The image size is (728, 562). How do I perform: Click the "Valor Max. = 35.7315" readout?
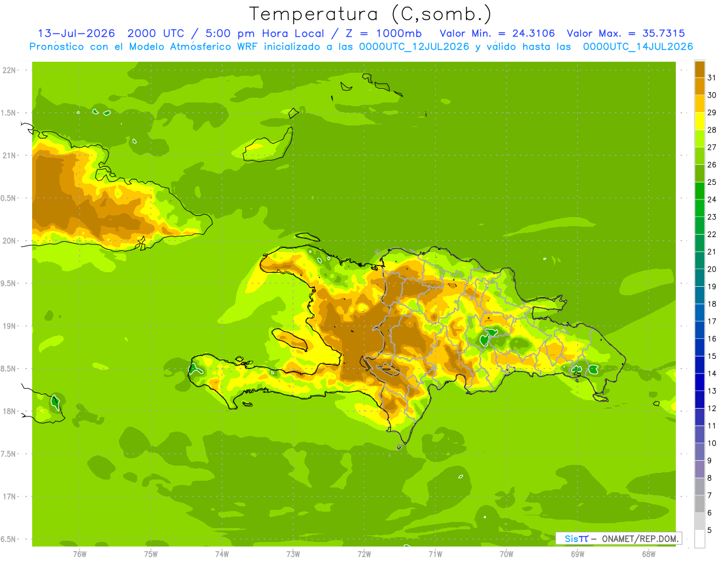point(626,33)
